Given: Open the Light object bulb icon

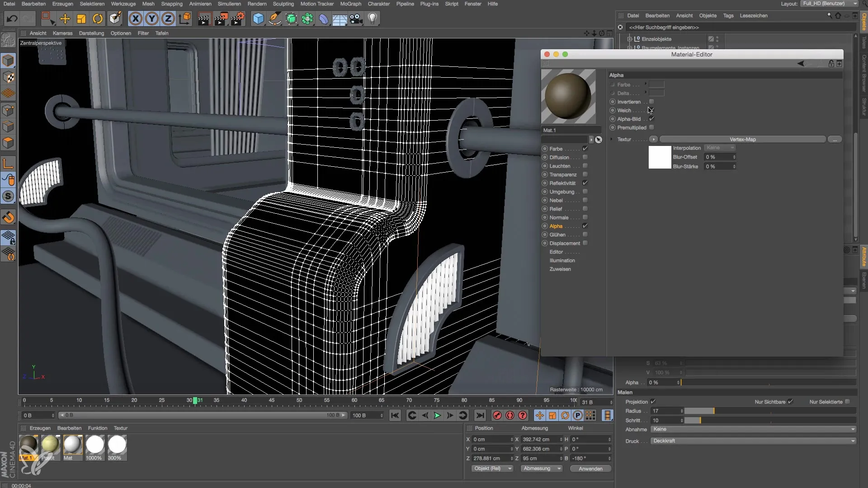Looking at the screenshot, I should click(x=373, y=19).
